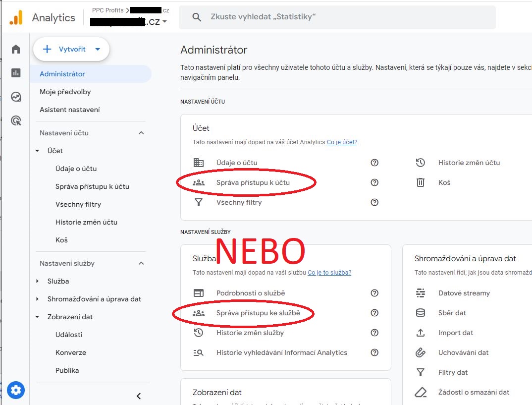
Task: Open Publika in sidebar tree
Action: click(x=67, y=370)
